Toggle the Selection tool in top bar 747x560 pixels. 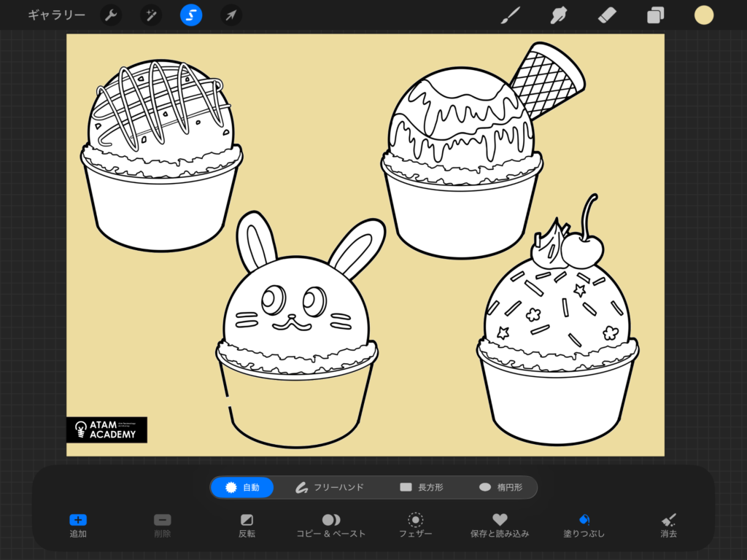click(191, 15)
